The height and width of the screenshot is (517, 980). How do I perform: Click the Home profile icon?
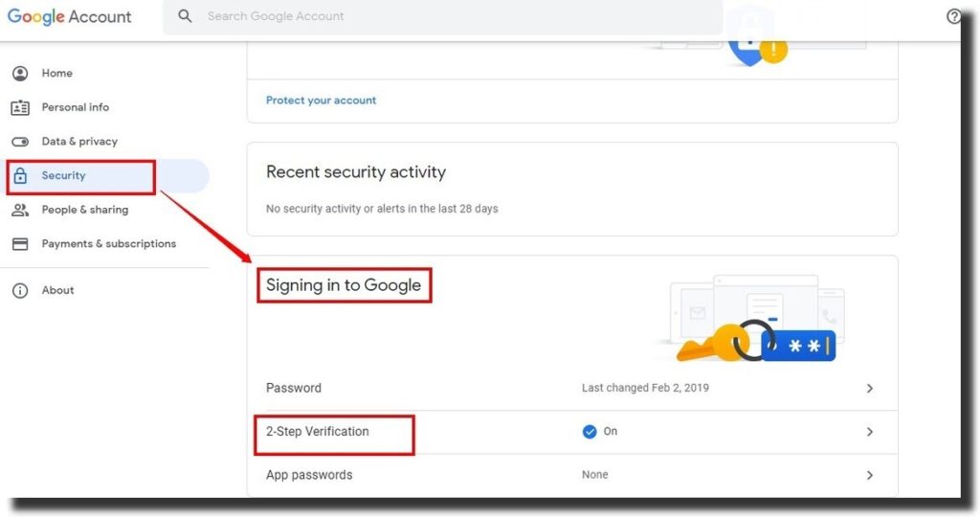click(x=20, y=74)
